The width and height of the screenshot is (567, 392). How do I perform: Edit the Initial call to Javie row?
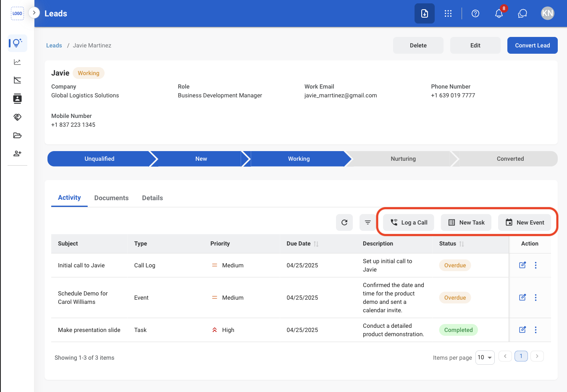click(x=522, y=265)
